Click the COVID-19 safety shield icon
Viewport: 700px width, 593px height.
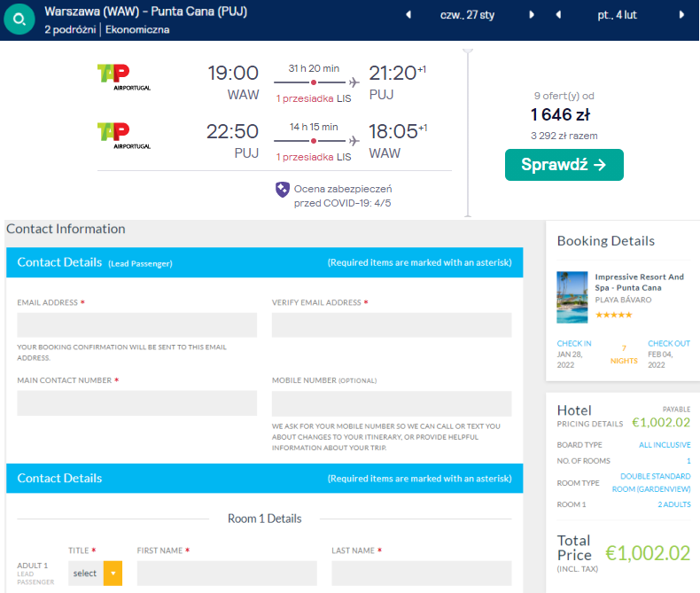[x=282, y=190]
